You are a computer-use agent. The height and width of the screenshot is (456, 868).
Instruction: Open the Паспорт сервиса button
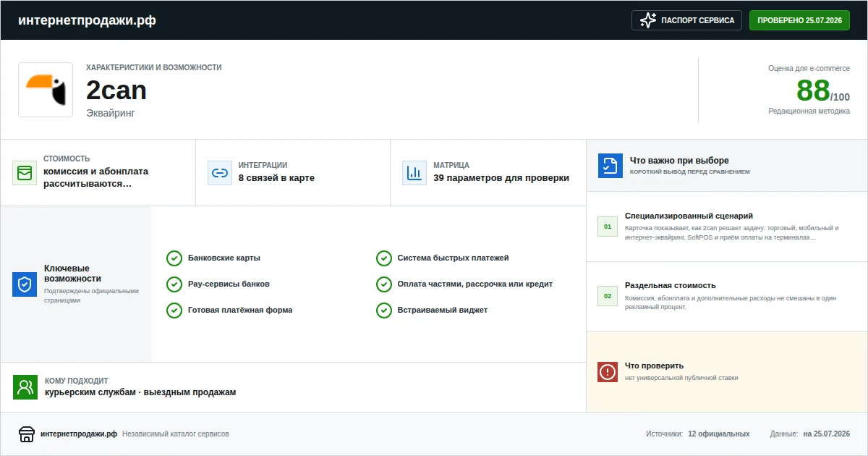686,20
